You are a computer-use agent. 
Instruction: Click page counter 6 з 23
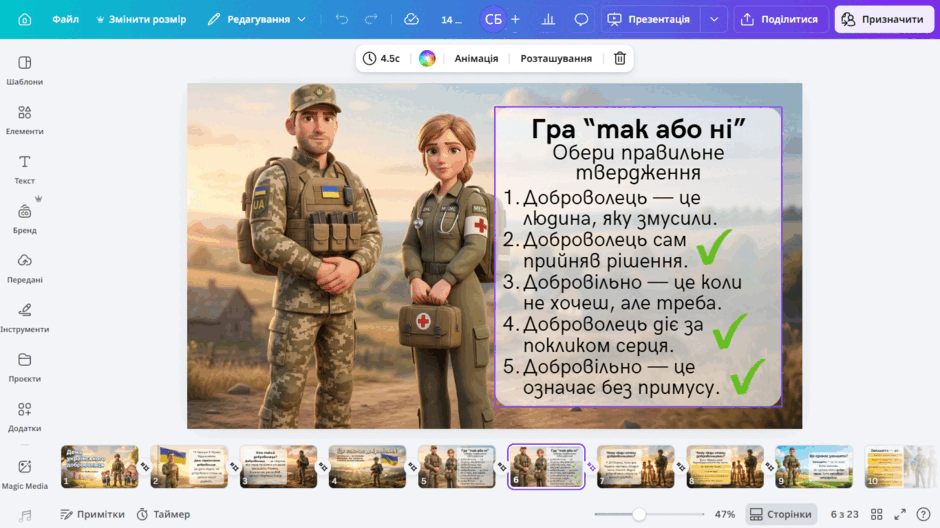coord(844,514)
